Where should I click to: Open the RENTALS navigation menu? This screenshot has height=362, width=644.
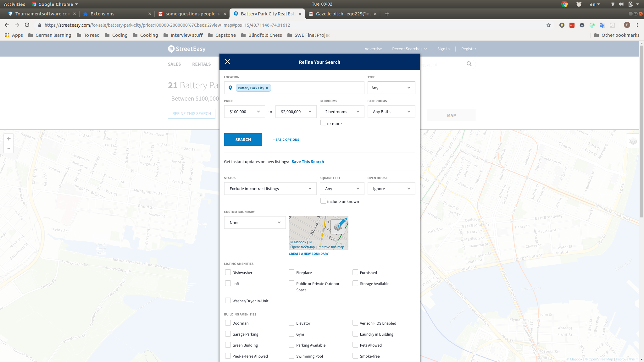pos(201,64)
